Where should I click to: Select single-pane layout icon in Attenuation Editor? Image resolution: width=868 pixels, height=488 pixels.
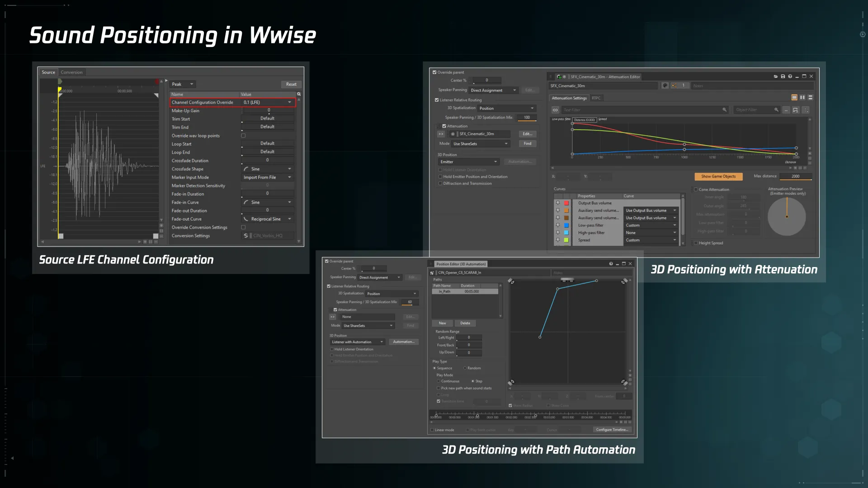[x=794, y=98]
